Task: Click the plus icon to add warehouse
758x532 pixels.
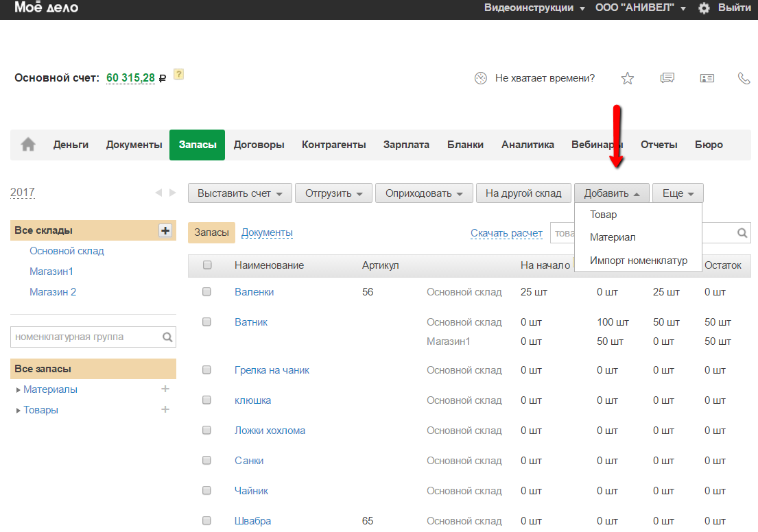Action: (165, 230)
